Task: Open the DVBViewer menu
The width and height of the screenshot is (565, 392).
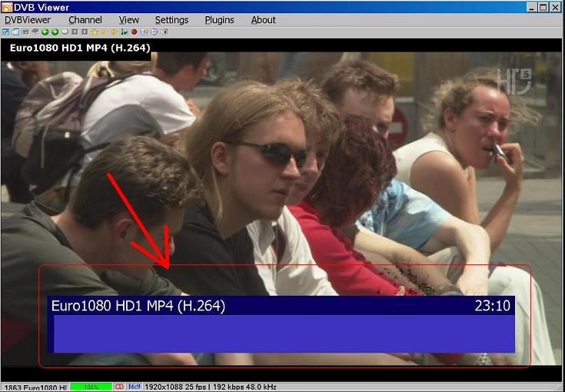Action: point(28,20)
